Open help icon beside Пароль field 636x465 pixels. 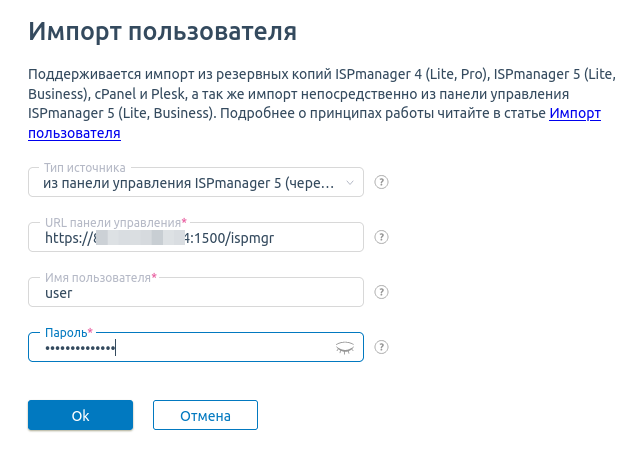point(381,347)
